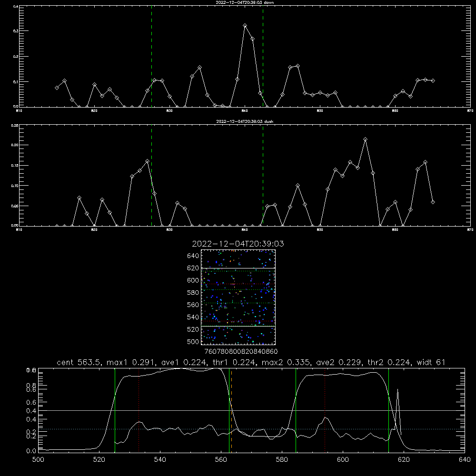476x476 pixels.
Task: Click the 580 label on bottom plot x-axis
Action: [282, 460]
